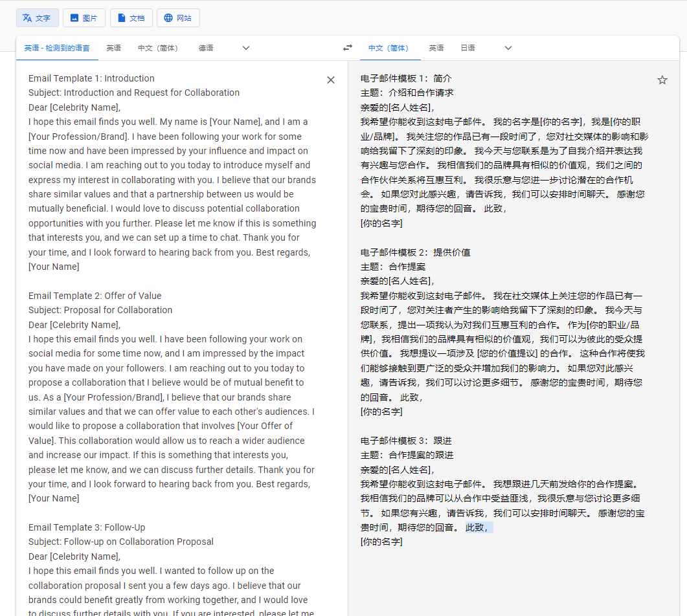Select 日语 as the target language

pyautogui.click(x=467, y=48)
